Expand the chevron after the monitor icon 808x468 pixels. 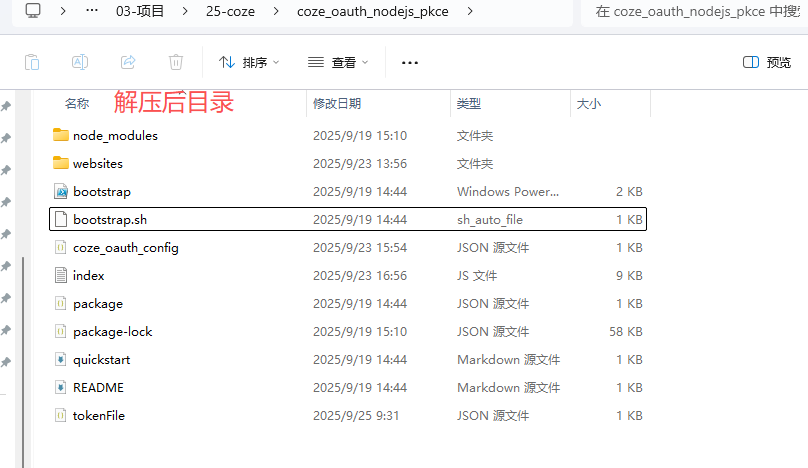coord(63,11)
